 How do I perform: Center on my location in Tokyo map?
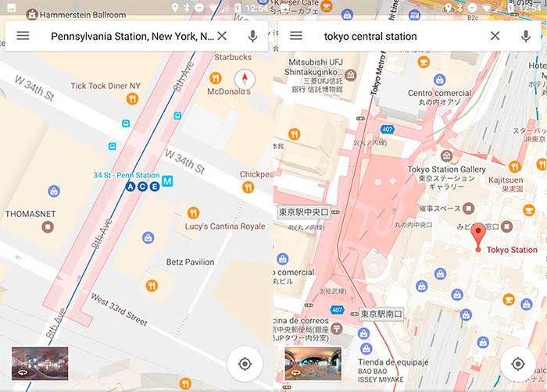pyautogui.click(x=517, y=364)
